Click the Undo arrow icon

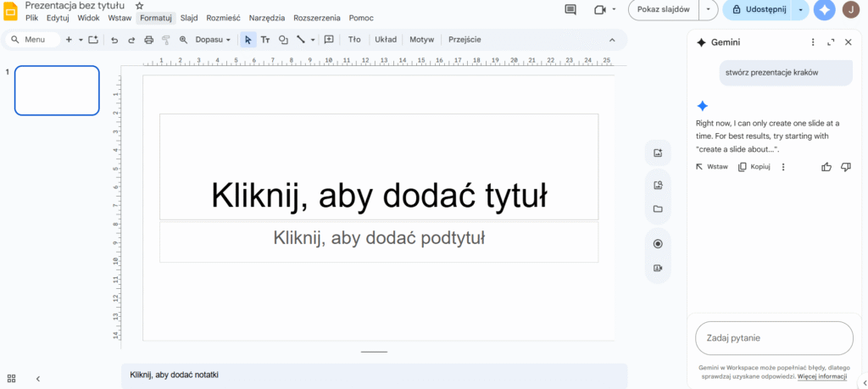(114, 40)
